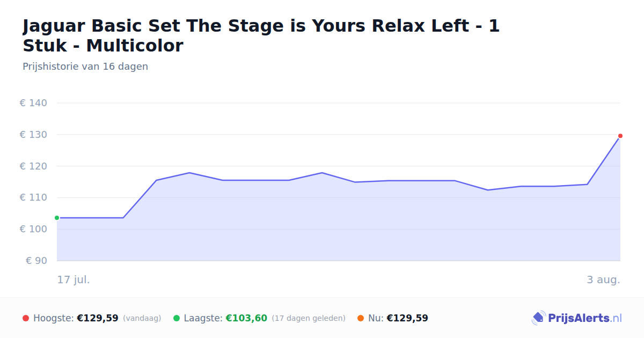The width and height of the screenshot is (644, 338).
Task: Click the € 110 axis label
Action: [x=33, y=197]
